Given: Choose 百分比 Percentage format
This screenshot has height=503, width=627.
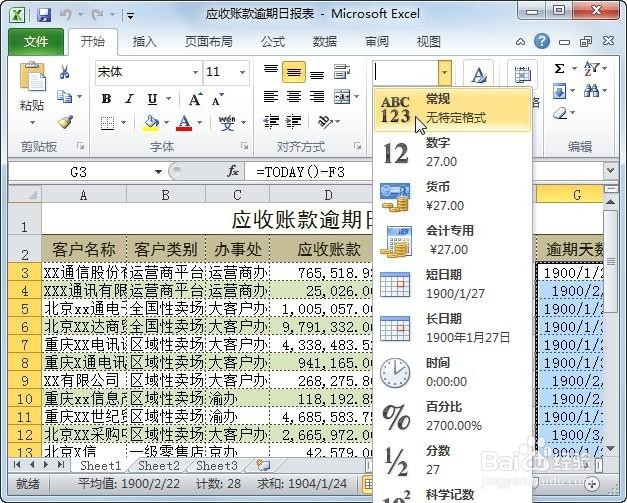Looking at the screenshot, I should pos(452,416).
